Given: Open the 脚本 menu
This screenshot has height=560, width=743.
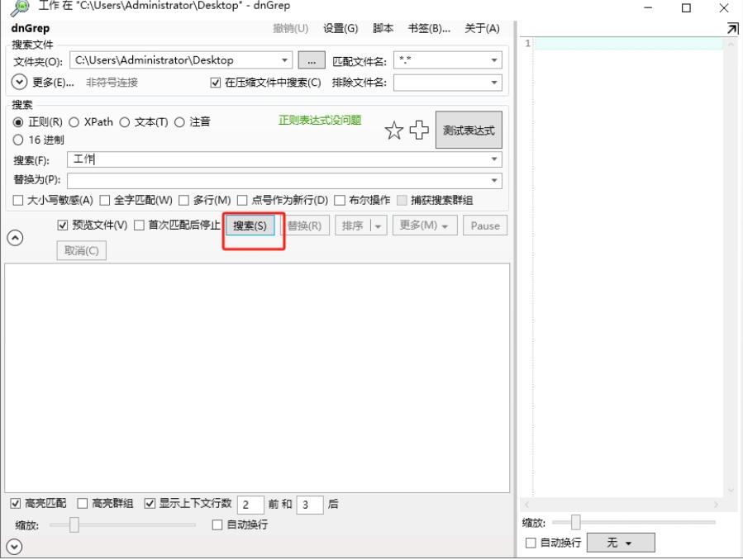Looking at the screenshot, I should click(x=383, y=28).
